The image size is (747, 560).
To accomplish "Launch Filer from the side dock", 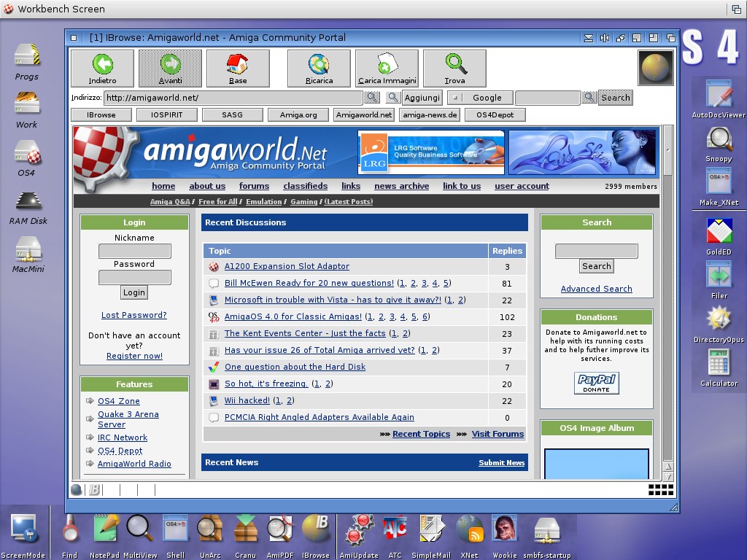I will 719,281.
